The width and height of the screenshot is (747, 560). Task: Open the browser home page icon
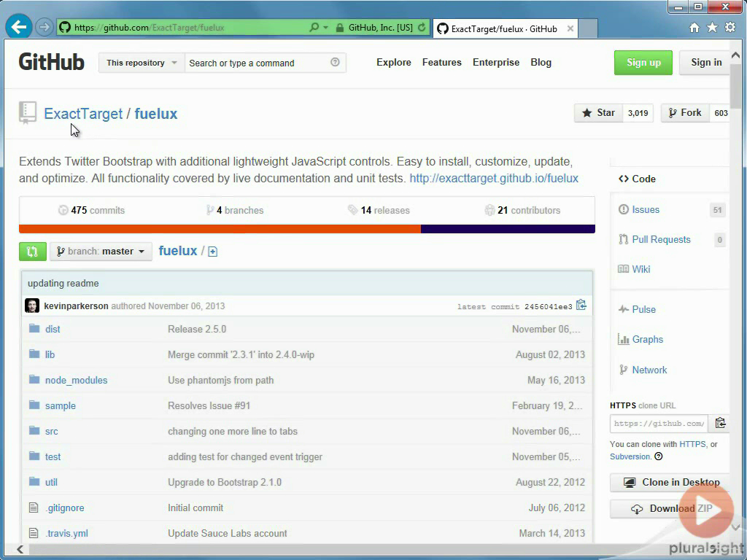click(694, 28)
